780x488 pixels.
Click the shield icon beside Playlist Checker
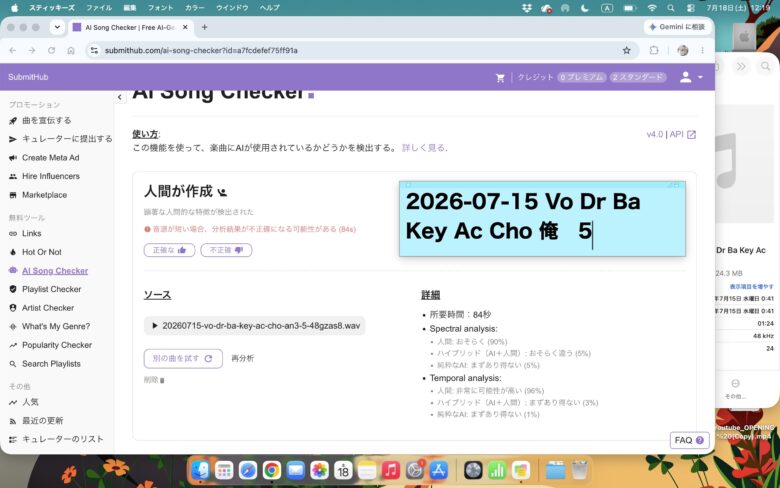13,289
